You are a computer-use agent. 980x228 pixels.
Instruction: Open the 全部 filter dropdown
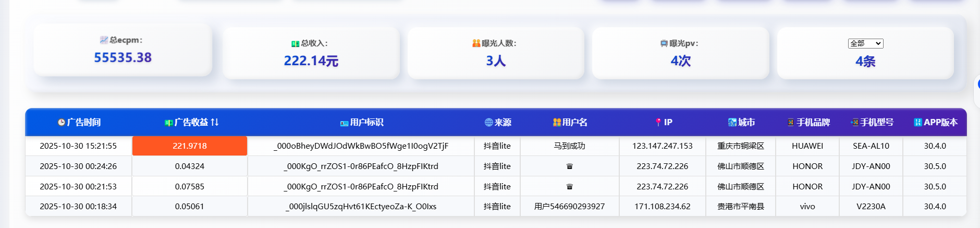pos(865,44)
